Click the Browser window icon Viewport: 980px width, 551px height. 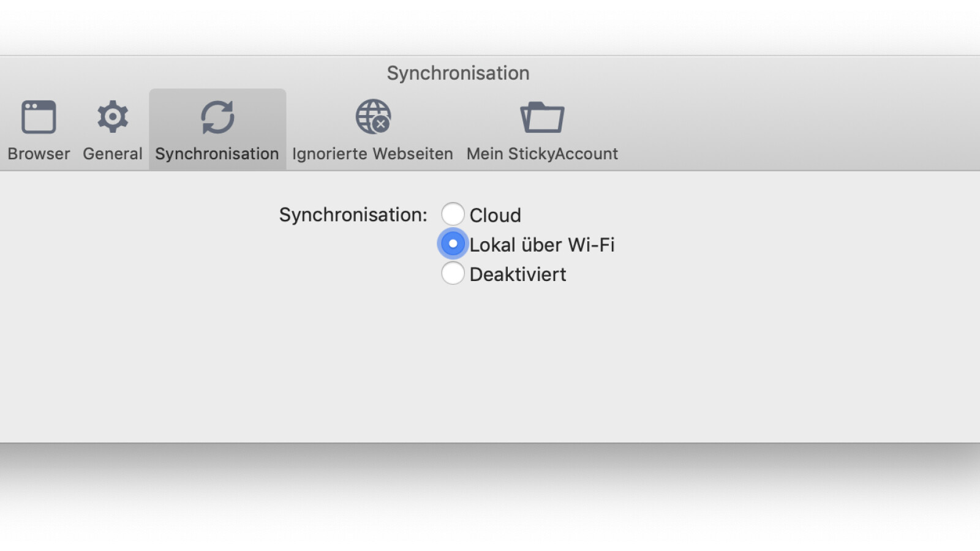tap(39, 117)
